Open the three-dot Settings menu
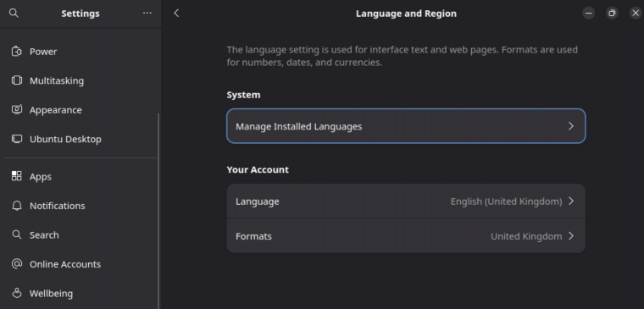Screen dimensions: 644x309 click(x=147, y=14)
